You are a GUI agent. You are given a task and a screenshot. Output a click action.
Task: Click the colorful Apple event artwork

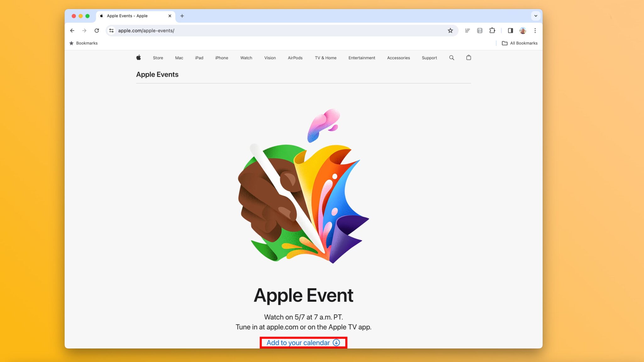pos(303,186)
